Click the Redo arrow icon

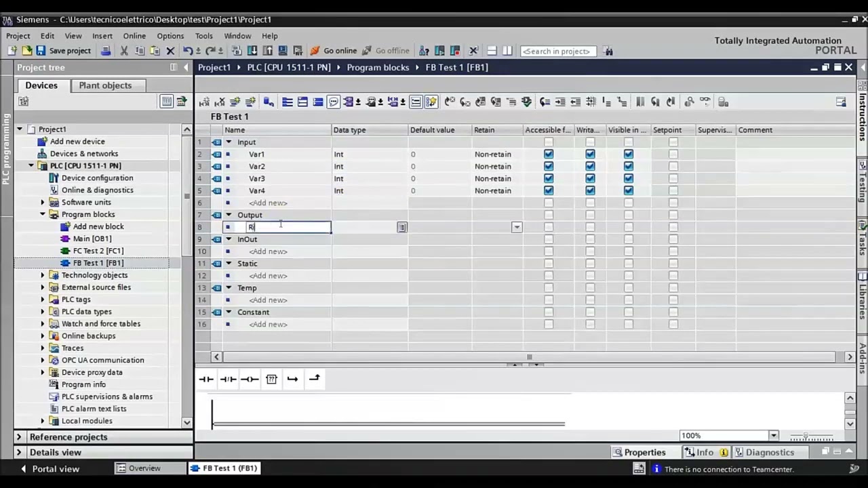[x=210, y=51]
